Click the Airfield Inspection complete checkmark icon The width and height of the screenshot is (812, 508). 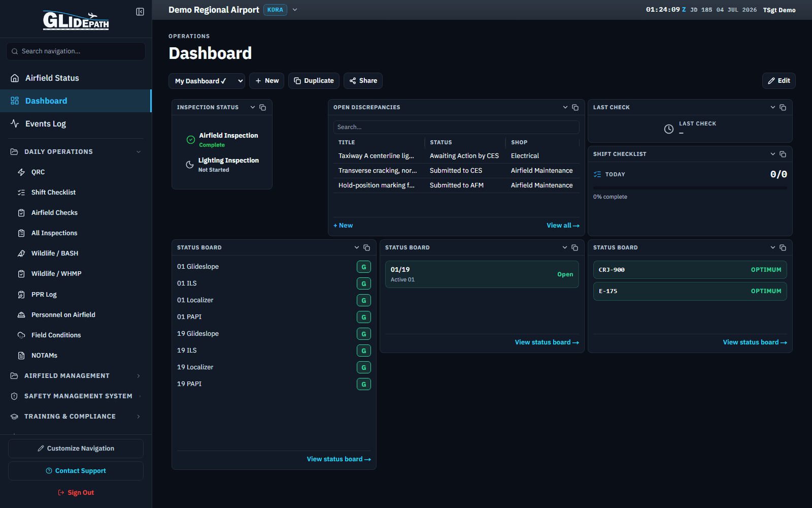[191, 140]
